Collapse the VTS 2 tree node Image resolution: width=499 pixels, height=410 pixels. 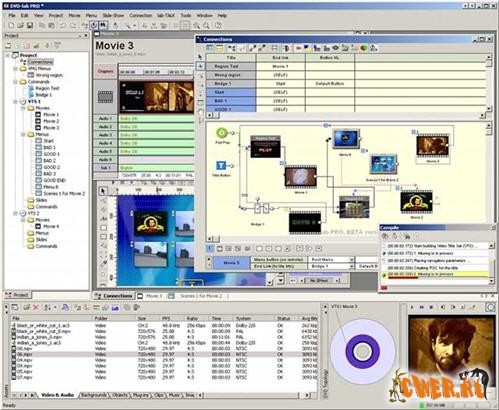(x=16, y=213)
